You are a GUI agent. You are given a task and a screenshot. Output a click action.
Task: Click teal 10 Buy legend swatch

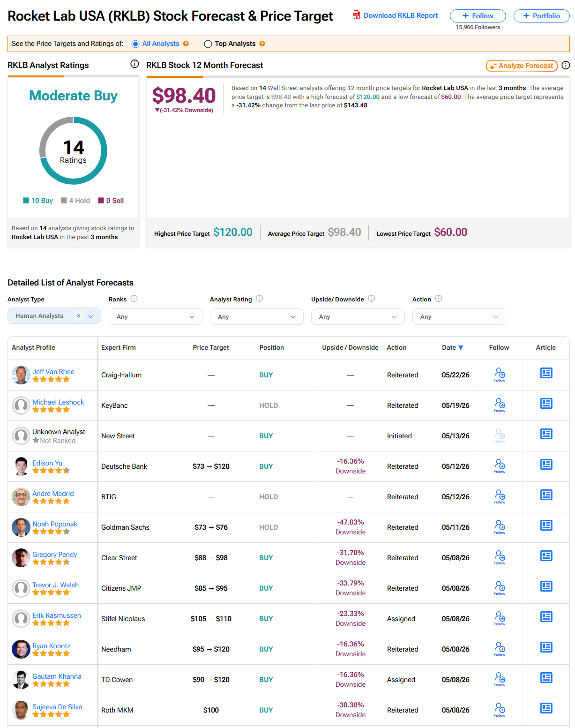[26, 201]
